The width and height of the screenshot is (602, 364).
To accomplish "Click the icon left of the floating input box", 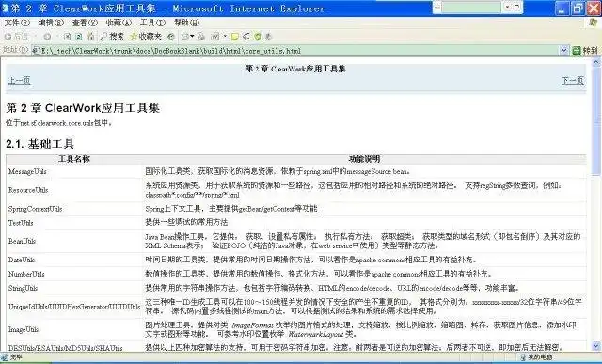I will 436,7.
